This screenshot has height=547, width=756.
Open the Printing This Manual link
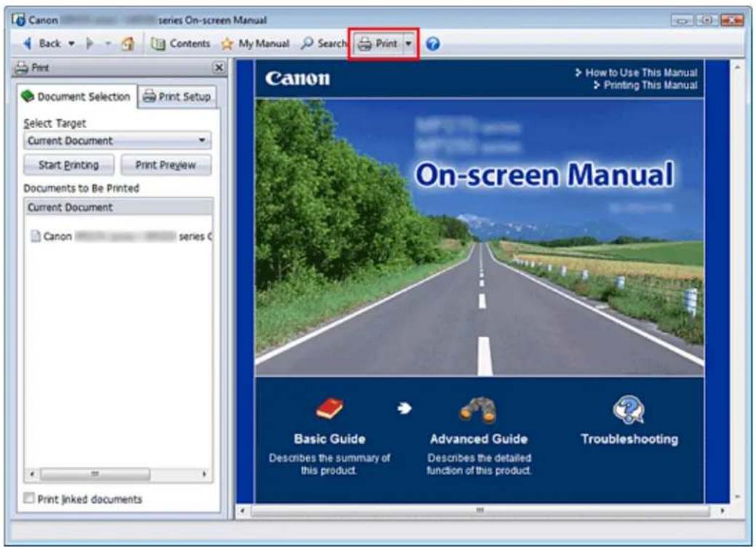[x=646, y=85]
